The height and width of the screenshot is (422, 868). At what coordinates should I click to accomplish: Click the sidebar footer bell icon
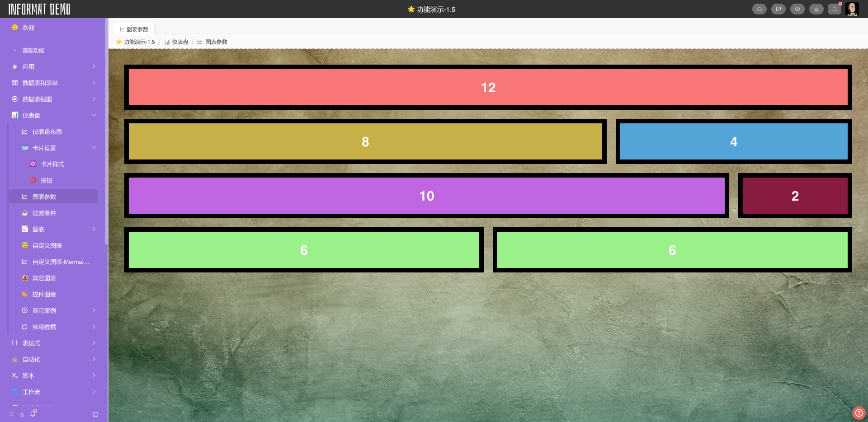tap(33, 414)
